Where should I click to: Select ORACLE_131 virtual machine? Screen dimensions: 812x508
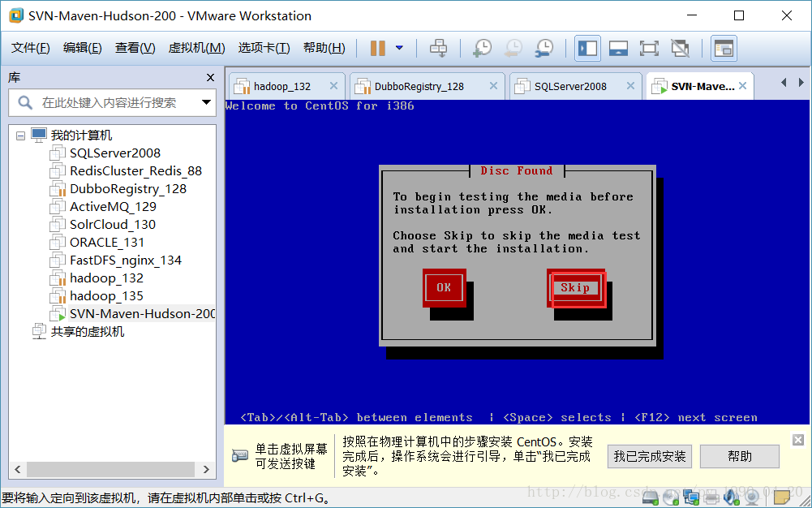tap(107, 243)
